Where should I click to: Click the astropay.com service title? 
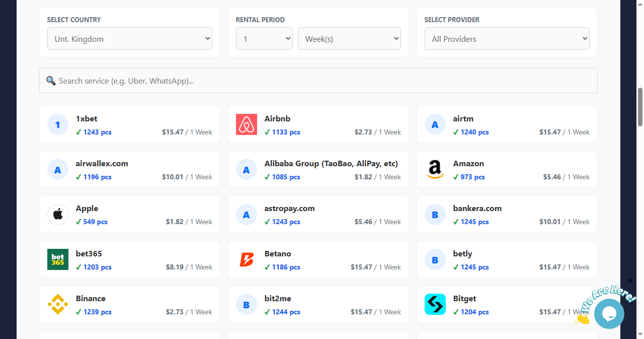(x=290, y=209)
